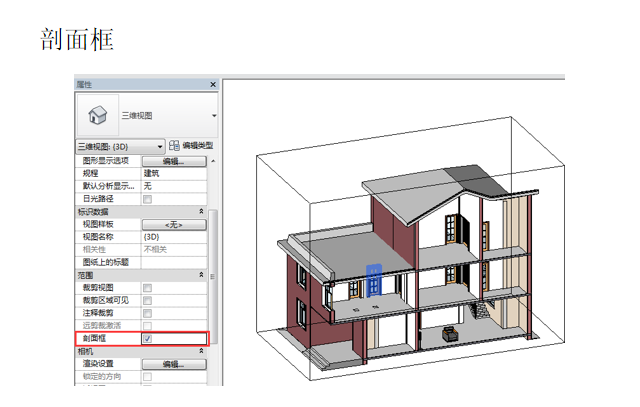This screenshot has width=640, height=407.
Task: Check the 日光路径 sun path checkbox
Action: tap(147, 199)
